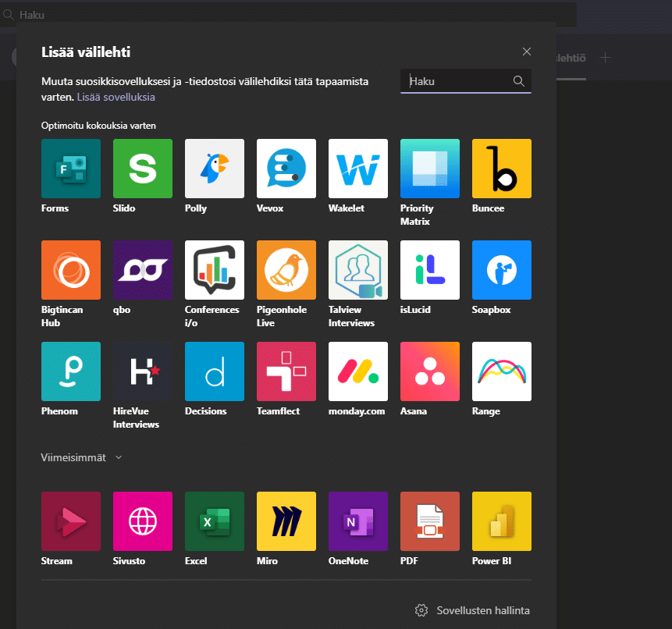Focus the top Teams Haku search bar
Viewport: 672px width, 629px height.
point(288,15)
